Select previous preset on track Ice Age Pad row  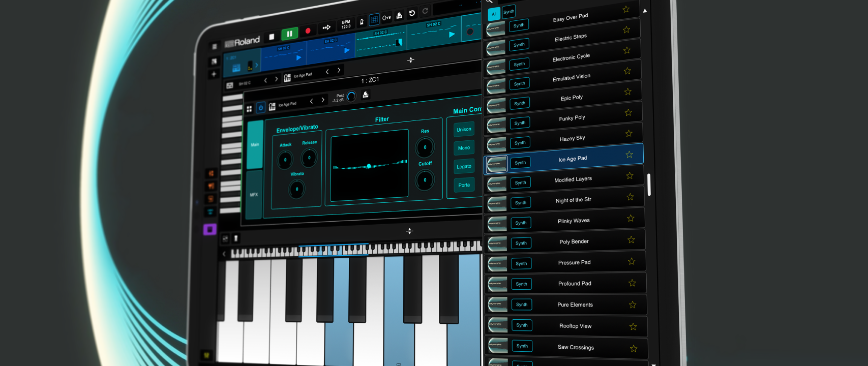tap(327, 72)
